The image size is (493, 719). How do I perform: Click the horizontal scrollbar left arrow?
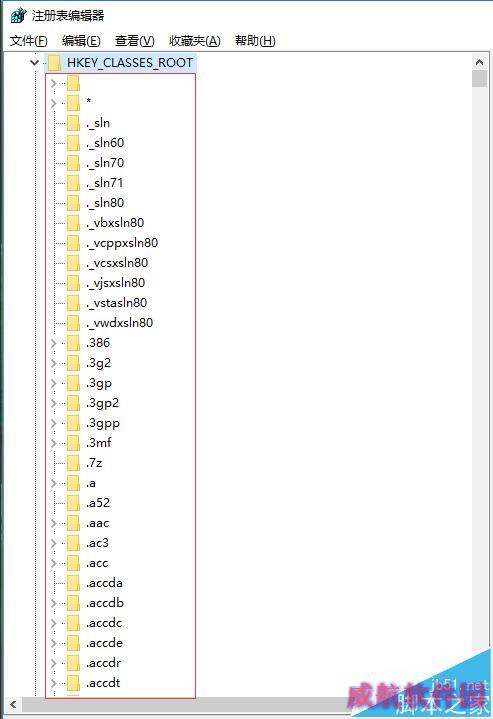tap(13, 704)
